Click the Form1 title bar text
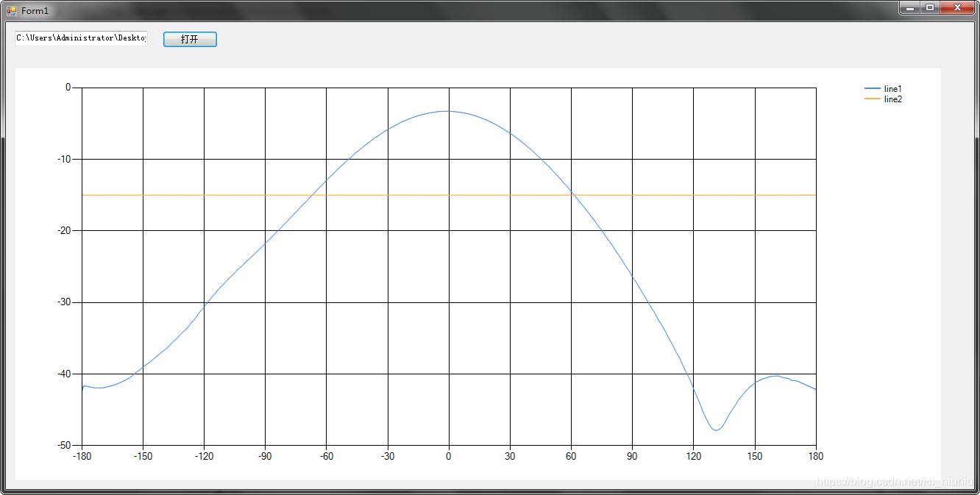980x495 pixels. 35,10
